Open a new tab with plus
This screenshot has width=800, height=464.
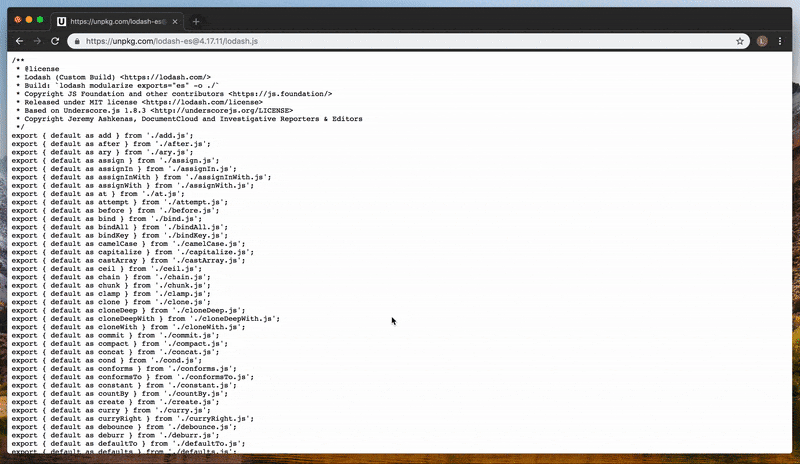pyautogui.click(x=196, y=21)
